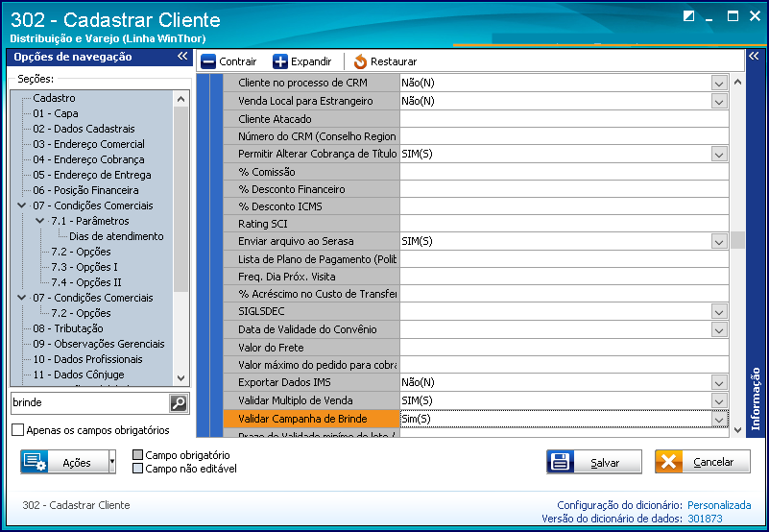
Task: Select 05 - Endereço de Entrega section
Action: coord(92,175)
